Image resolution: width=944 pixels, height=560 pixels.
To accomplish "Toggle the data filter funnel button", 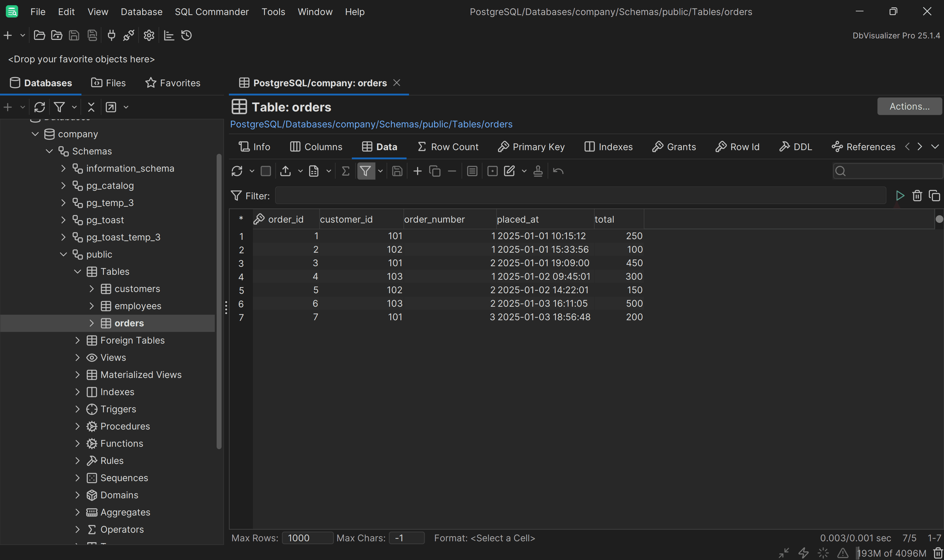I will tap(365, 171).
